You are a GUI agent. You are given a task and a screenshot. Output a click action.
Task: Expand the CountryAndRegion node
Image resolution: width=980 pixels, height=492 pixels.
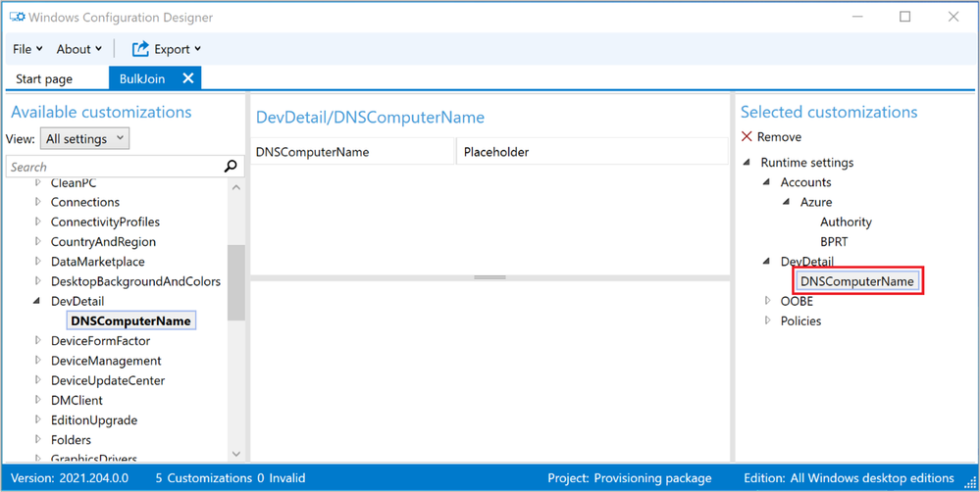38,242
